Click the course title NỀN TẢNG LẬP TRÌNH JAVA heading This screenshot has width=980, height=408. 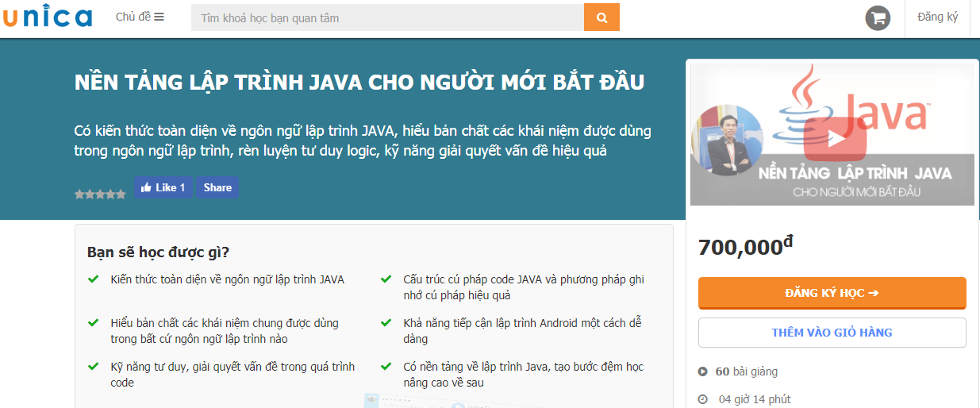click(x=359, y=83)
